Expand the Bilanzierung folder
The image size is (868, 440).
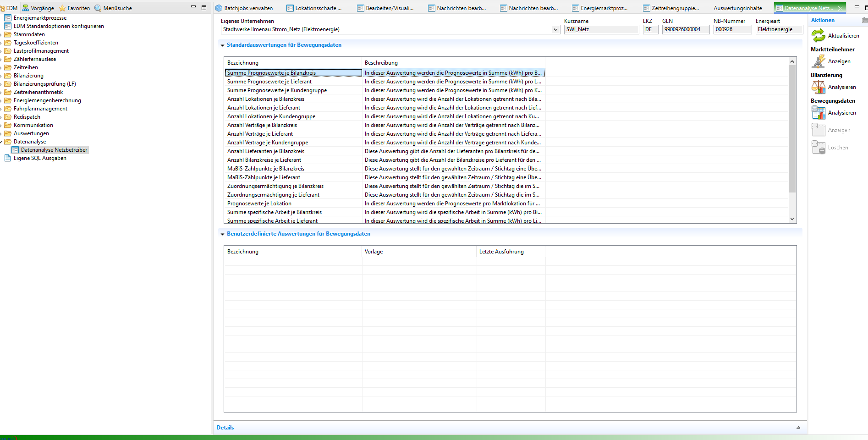point(2,76)
